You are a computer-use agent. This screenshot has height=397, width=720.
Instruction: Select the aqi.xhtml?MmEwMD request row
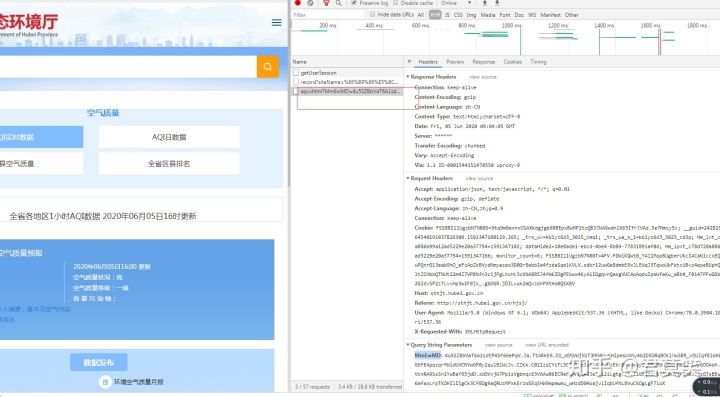pyautogui.click(x=347, y=91)
